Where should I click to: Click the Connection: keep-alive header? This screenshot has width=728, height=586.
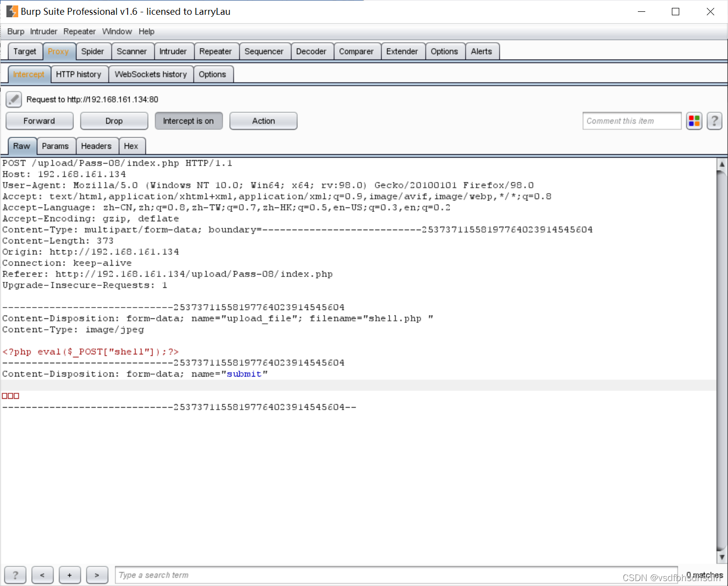67,263
